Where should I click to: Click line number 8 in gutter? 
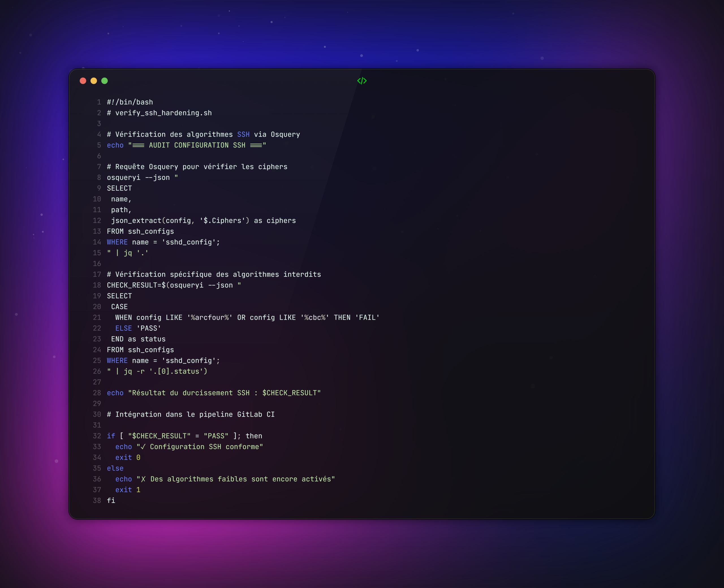99,178
